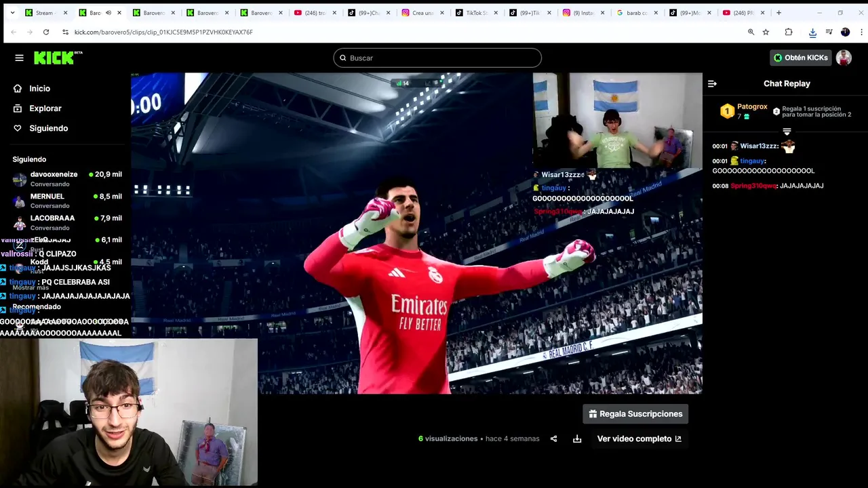Open the tab search dropdown arrow
868x488 pixels.
pyautogui.click(x=12, y=13)
